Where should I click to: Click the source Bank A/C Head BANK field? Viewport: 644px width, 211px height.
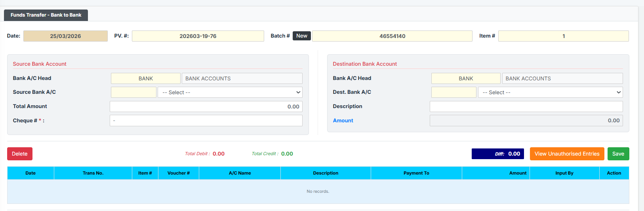pyautogui.click(x=145, y=78)
